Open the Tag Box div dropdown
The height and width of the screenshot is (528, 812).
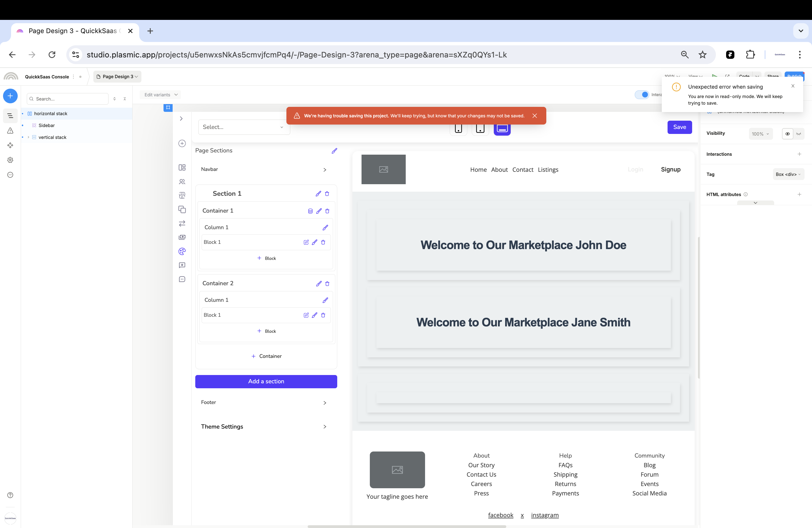[788, 174]
